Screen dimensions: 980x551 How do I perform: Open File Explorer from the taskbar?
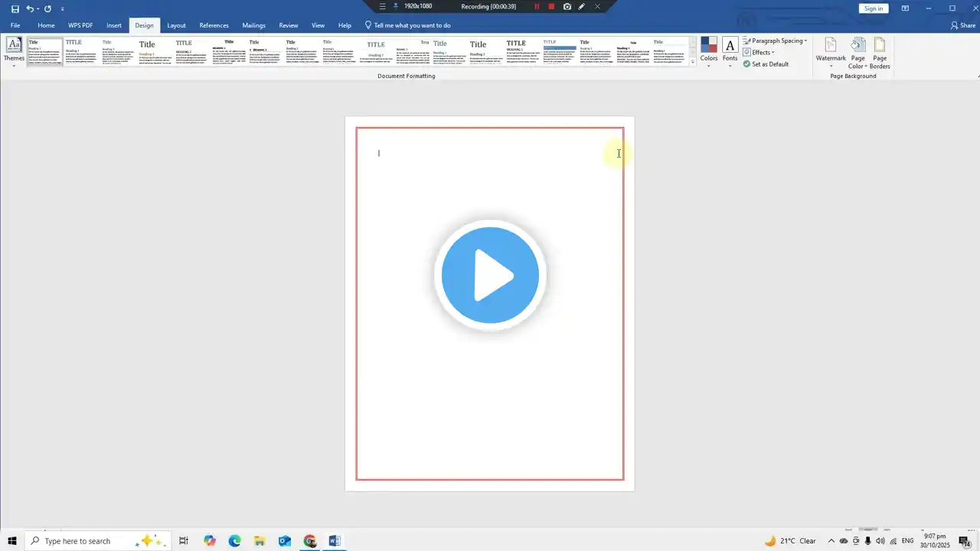coord(260,541)
